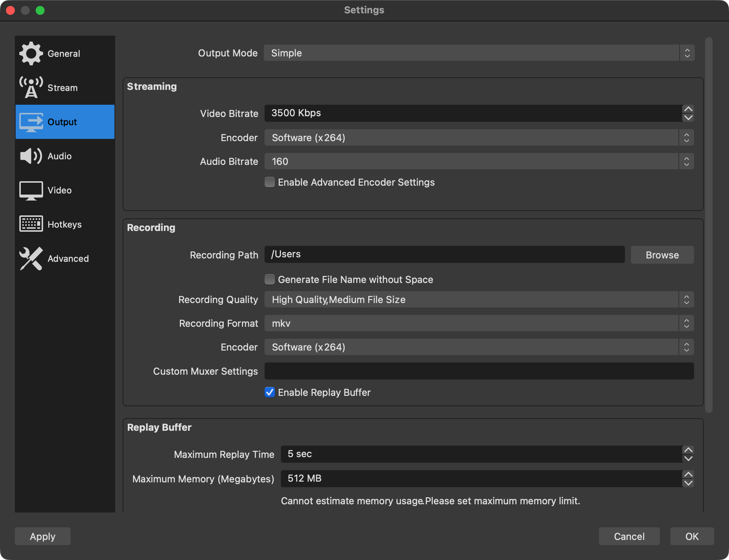
Task: Open Hotkeys via keyboard icon
Action: [x=31, y=224]
